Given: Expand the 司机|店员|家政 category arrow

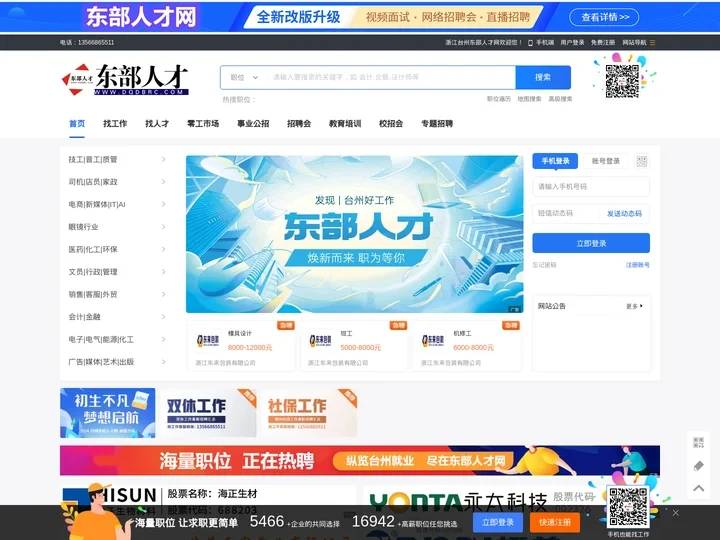Looking at the screenshot, I should point(163,182).
